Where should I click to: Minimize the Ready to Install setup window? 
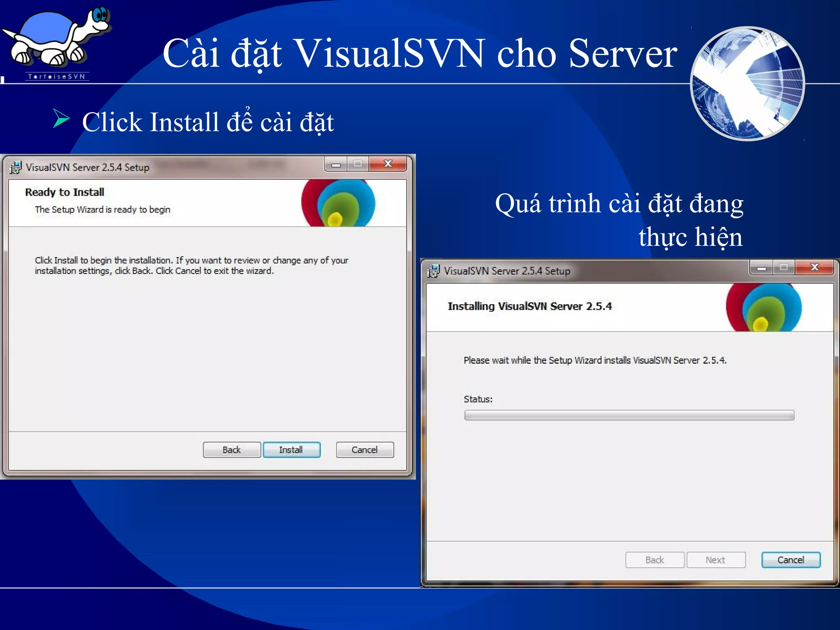click(336, 164)
